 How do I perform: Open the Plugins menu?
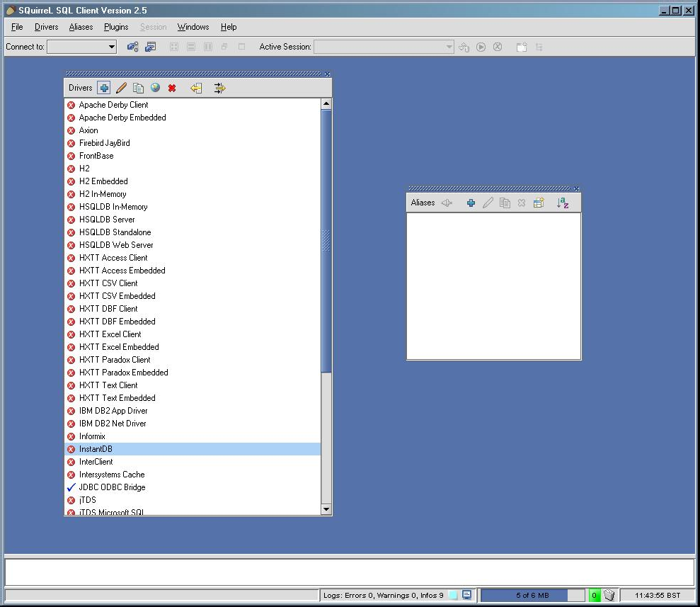click(116, 27)
